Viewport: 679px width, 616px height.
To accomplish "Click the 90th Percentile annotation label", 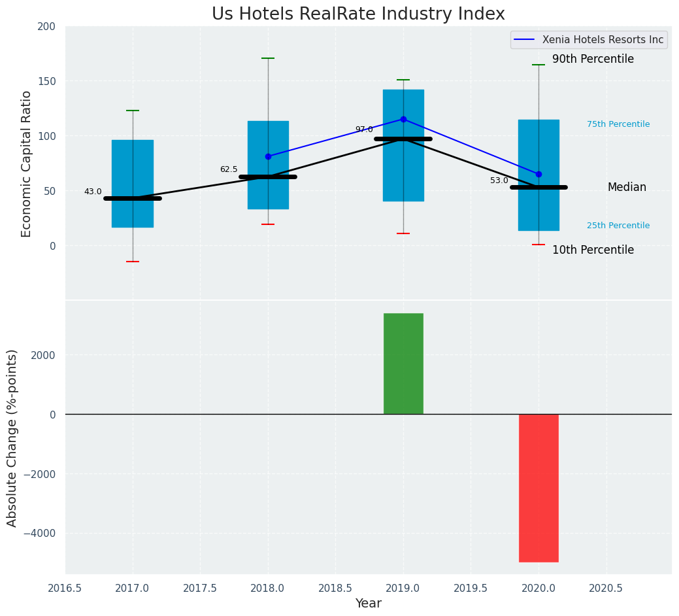I will (x=593, y=60).
